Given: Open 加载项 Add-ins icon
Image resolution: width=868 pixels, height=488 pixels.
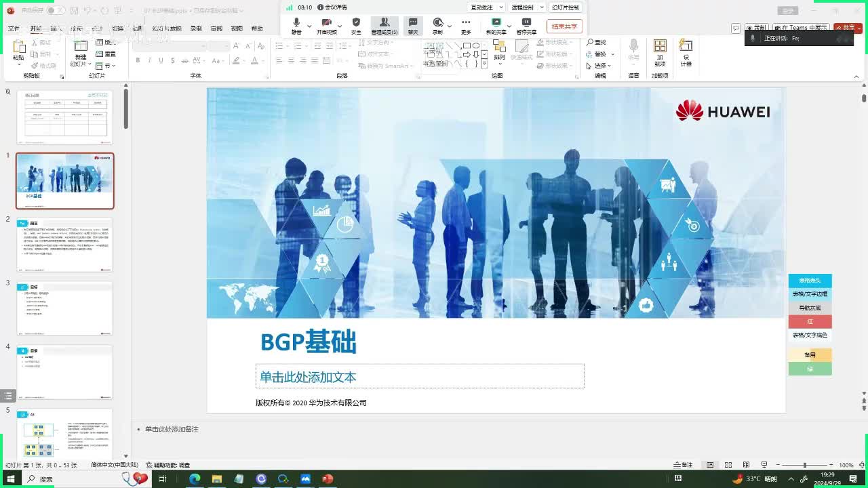Looking at the screenshot, I should (x=660, y=52).
